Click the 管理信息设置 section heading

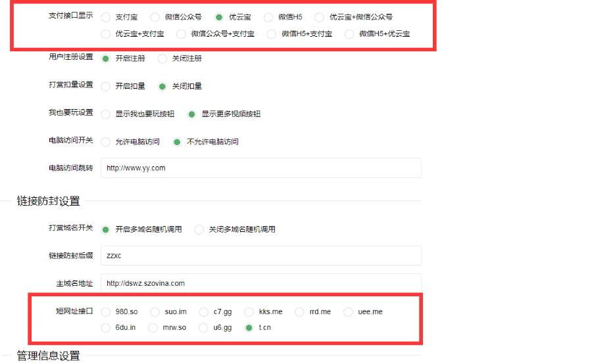tap(48, 355)
